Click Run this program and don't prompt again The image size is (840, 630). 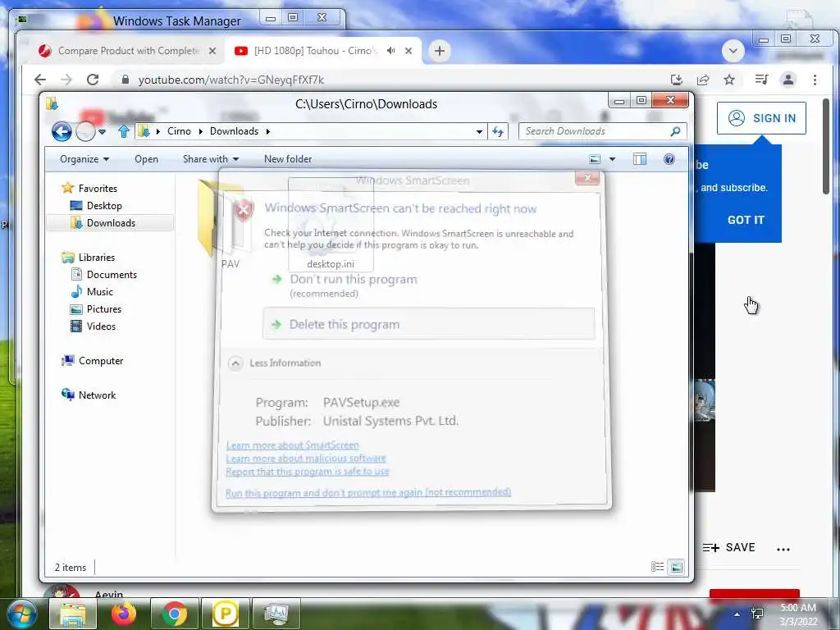click(x=368, y=492)
